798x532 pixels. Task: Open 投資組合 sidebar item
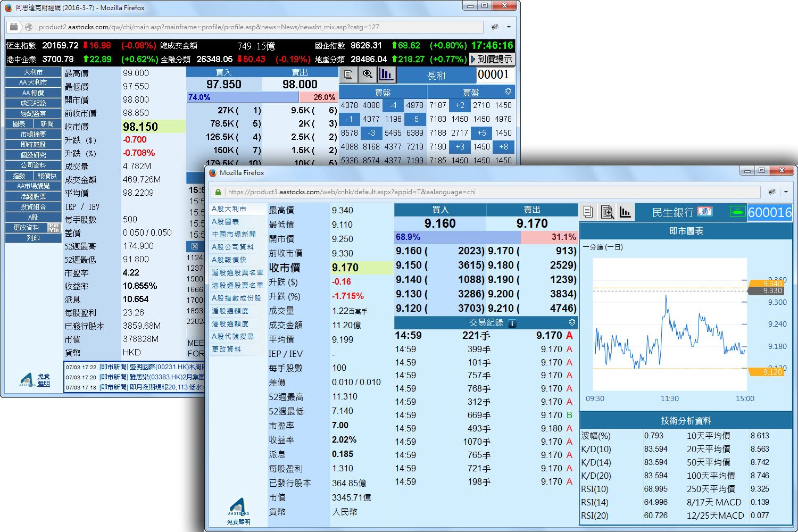coord(33,207)
